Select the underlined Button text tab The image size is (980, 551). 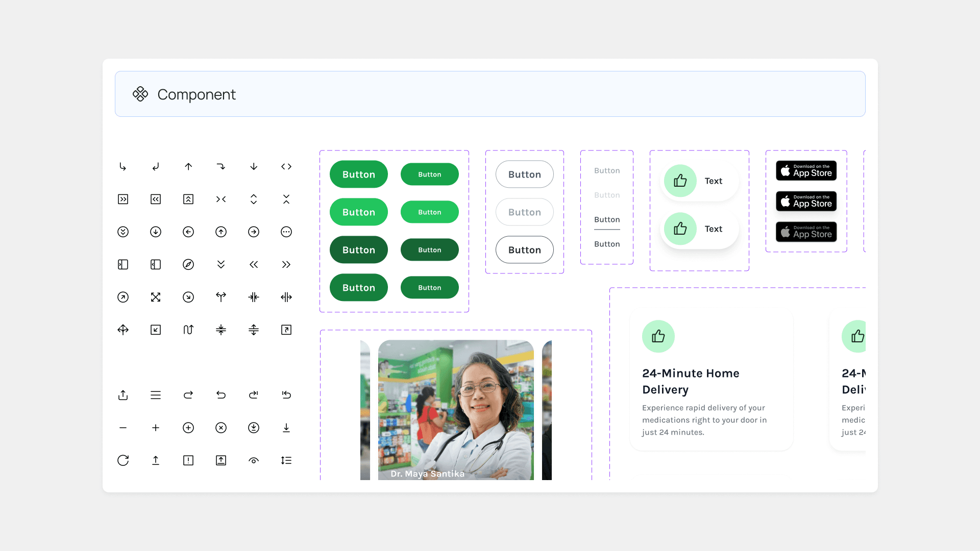(x=607, y=220)
